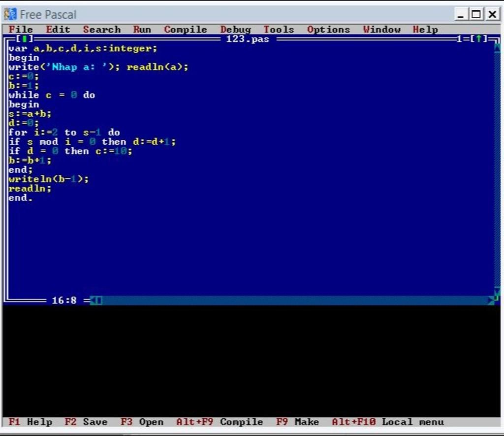Open the Debug menu
The height and width of the screenshot is (436, 504).
pyautogui.click(x=235, y=29)
